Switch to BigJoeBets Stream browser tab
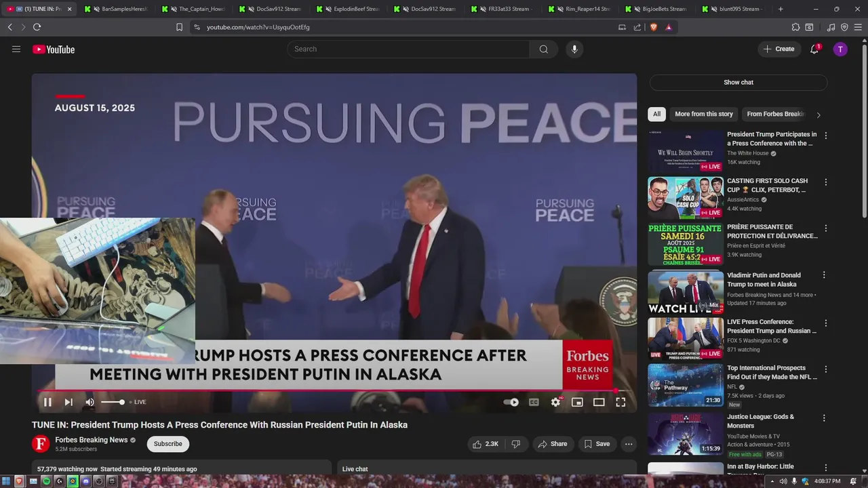The height and width of the screenshot is (488, 868). click(x=657, y=9)
